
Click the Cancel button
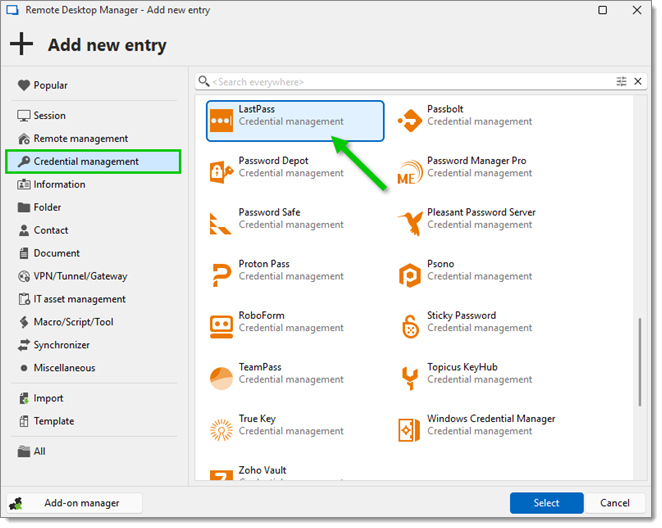tap(615, 503)
